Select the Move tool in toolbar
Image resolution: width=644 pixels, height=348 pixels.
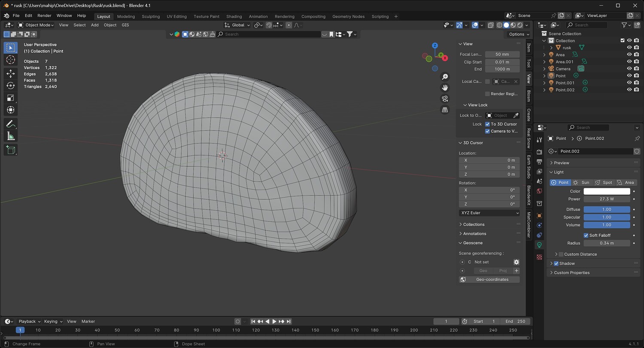(11, 73)
